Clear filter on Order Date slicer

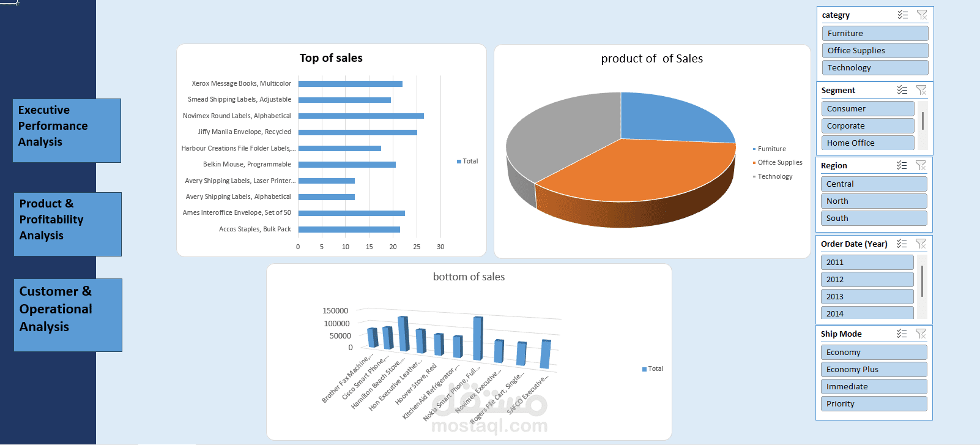(921, 244)
